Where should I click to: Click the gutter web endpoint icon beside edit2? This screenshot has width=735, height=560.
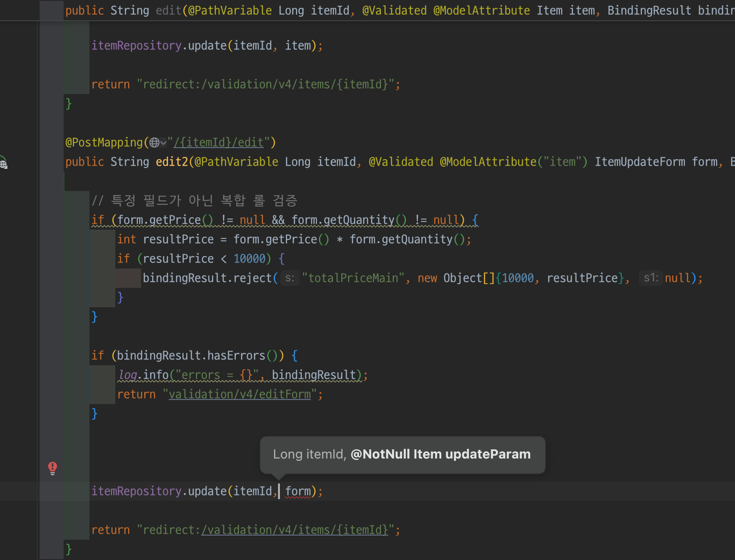click(3, 163)
